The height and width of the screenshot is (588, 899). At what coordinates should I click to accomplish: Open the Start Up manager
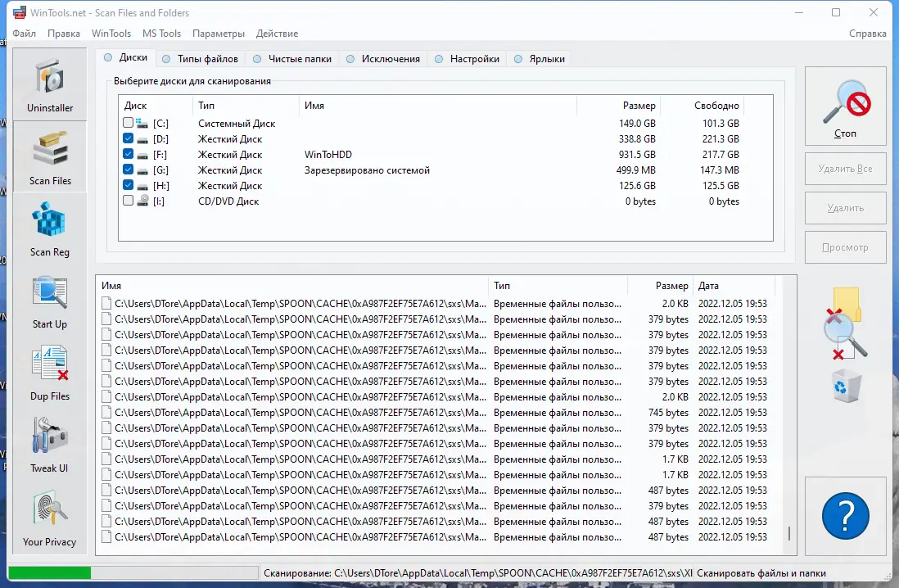click(x=50, y=301)
